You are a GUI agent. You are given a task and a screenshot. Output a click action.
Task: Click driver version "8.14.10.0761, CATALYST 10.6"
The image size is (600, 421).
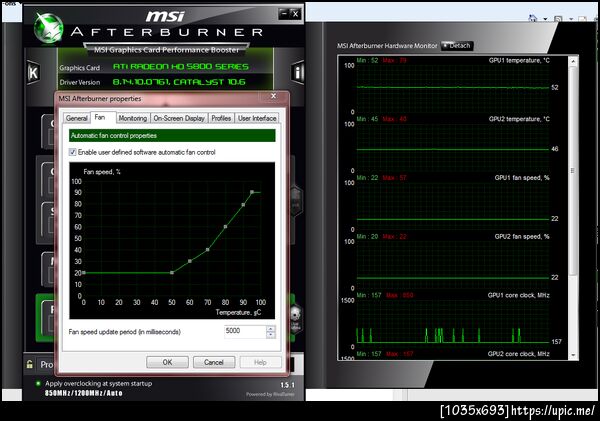[x=179, y=82]
